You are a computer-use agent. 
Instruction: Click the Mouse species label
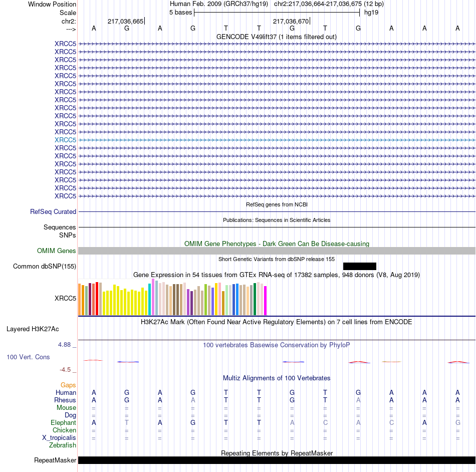pos(66,408)
